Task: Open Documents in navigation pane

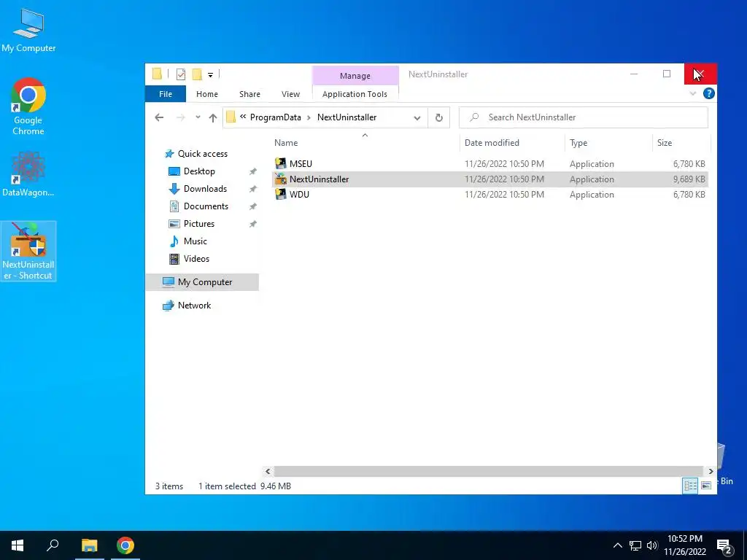Action: coord(198,206)
